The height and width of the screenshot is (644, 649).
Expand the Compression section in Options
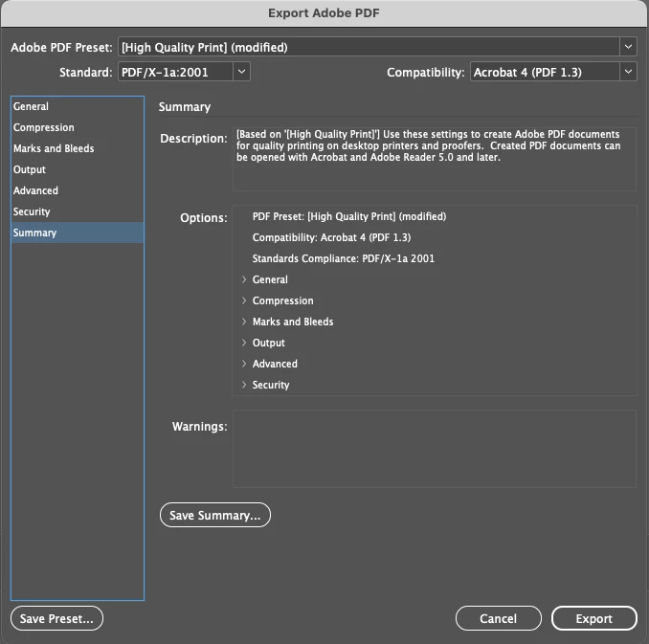(x=244, y=300)
